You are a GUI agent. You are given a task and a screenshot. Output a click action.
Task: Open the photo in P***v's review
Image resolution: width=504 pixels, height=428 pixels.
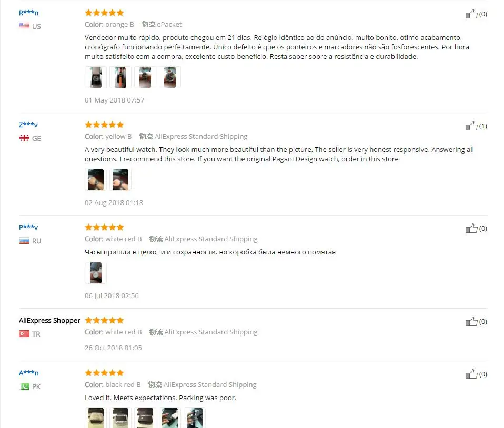96,273
